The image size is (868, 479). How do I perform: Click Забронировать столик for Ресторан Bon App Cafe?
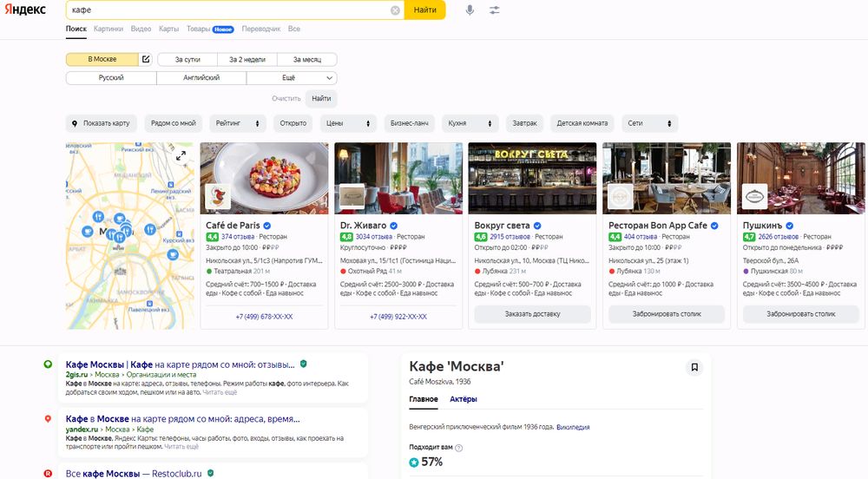point(667,314)
